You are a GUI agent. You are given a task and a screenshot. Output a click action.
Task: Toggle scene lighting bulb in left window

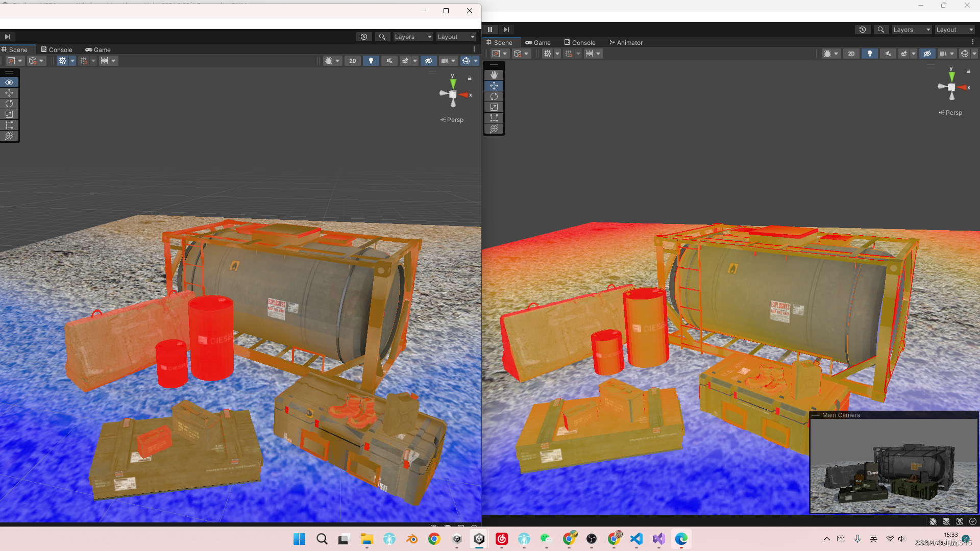[371, 61]
